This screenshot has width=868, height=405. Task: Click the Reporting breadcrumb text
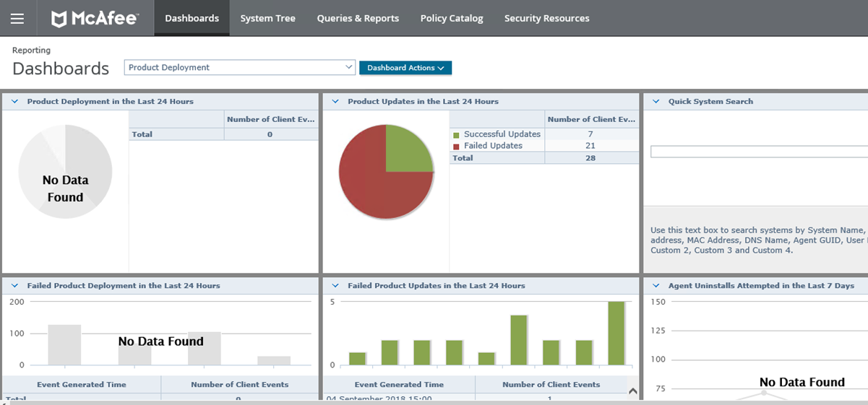[31, 51]
